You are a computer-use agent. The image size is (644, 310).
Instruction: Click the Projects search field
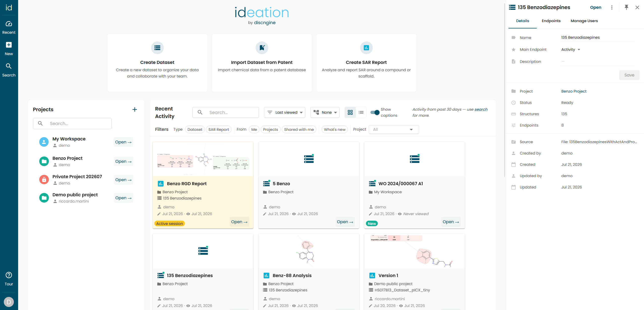click(72, 124)
